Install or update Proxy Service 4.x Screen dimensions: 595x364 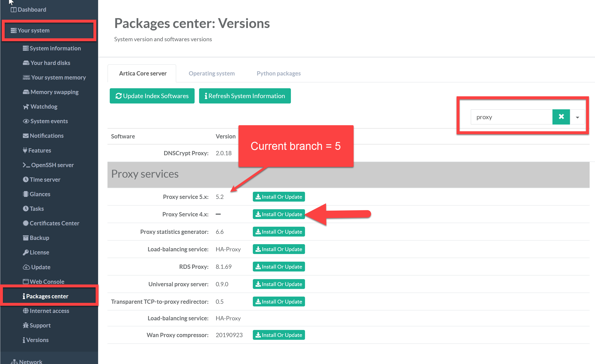279,214
